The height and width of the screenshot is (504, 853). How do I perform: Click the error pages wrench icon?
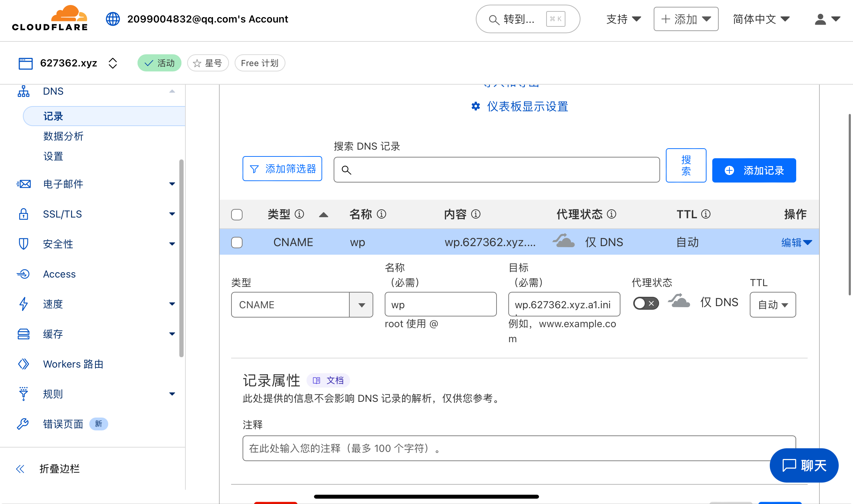[23, 424]
